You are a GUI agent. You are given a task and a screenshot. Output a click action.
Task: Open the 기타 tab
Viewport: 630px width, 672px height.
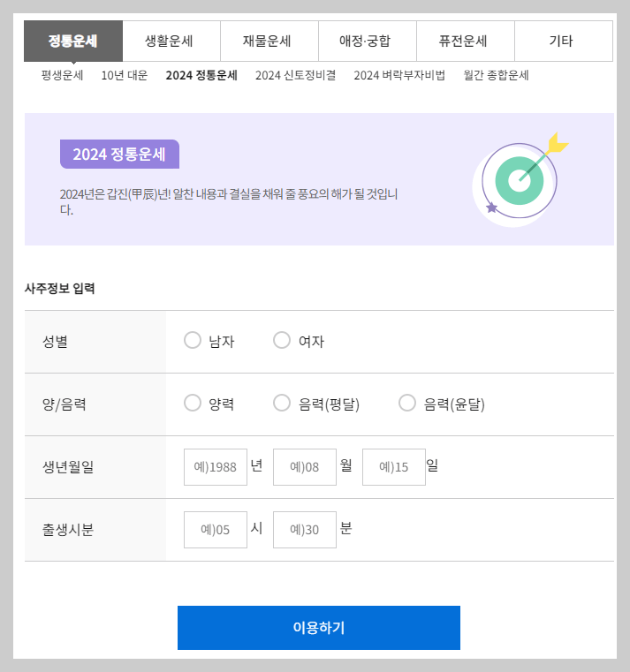[564, 42]
